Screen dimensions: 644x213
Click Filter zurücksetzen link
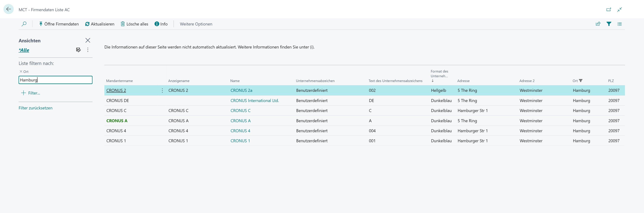(36, 108)
